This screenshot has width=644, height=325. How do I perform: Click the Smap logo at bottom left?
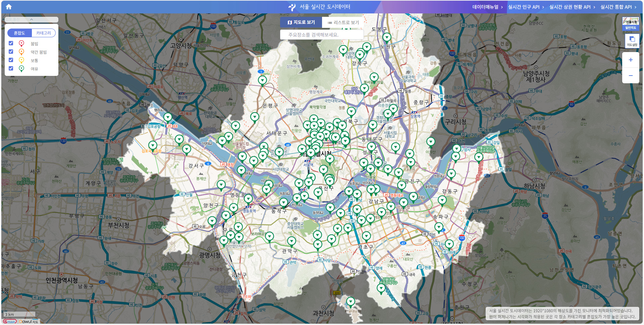point(10,321)
